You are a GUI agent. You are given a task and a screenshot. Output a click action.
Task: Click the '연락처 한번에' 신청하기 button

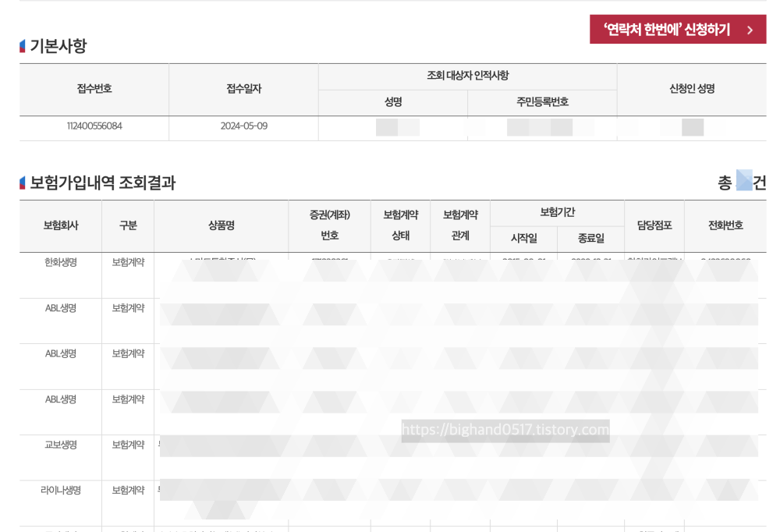(x=678, y=30)
